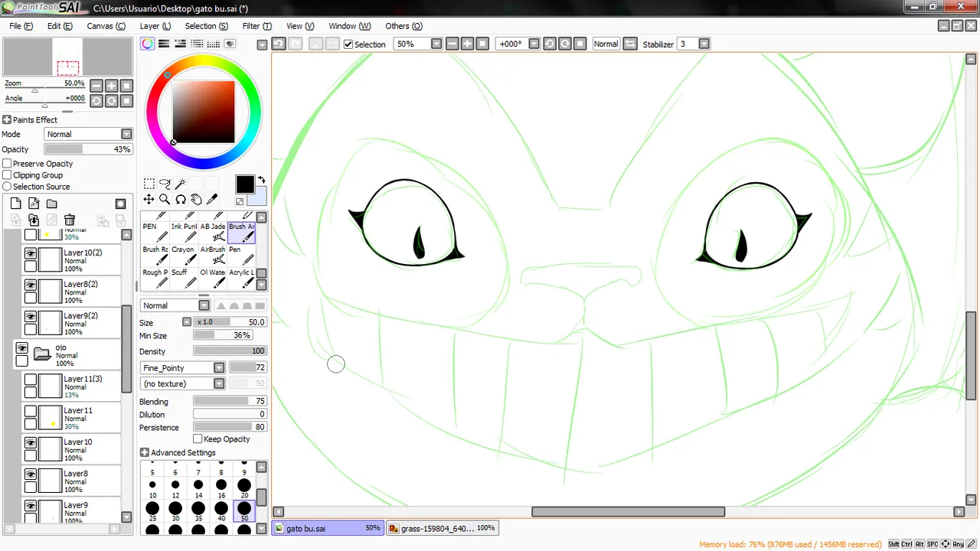980x551 pixels.
Task: Create a new normal layer
Action: (x=15, y=204)
